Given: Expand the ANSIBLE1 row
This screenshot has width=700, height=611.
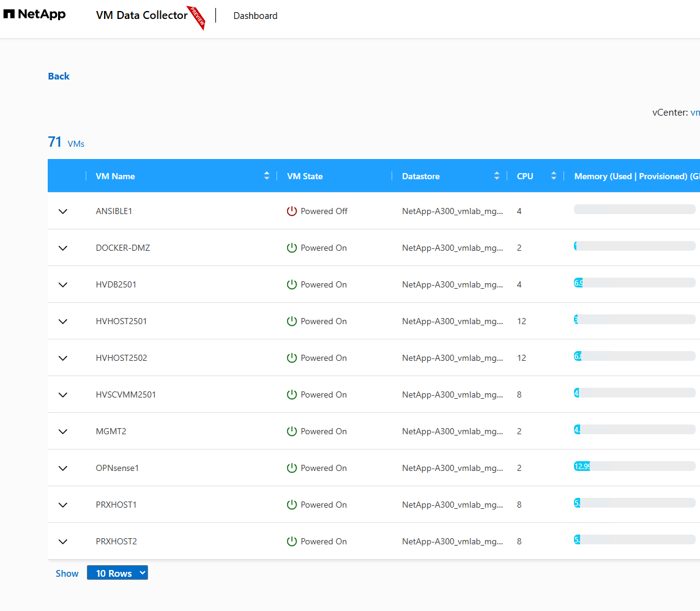Looking at the screenshot, I should [63, 211].
